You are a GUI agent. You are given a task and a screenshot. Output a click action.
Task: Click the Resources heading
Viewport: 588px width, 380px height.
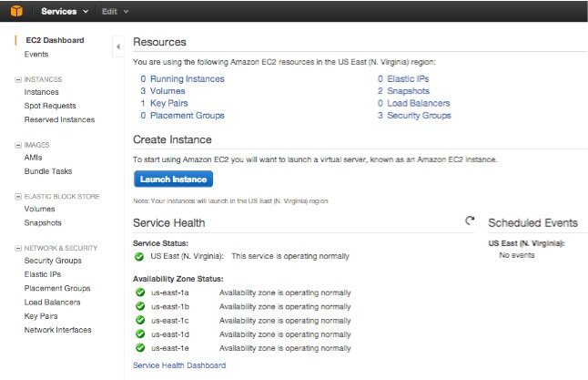tap(159, 42)
